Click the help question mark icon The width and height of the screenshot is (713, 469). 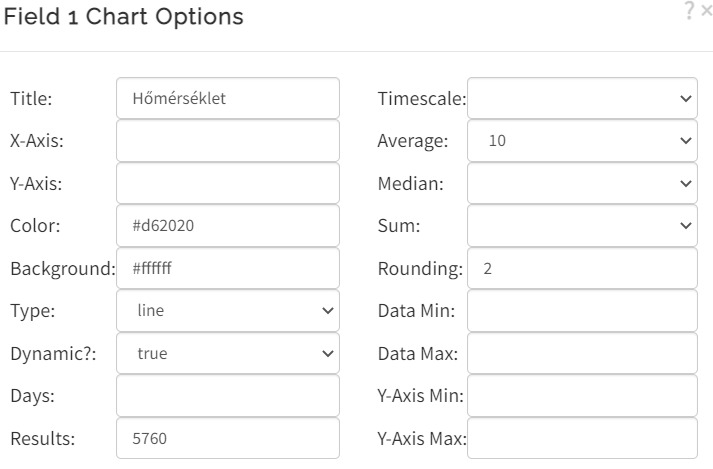click(690, 11)
